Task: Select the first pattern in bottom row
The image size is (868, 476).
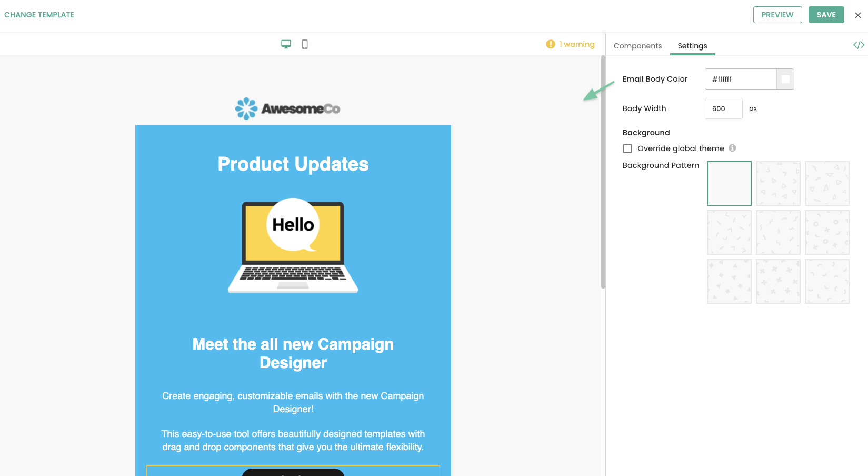Action: (x=729, y=281)
